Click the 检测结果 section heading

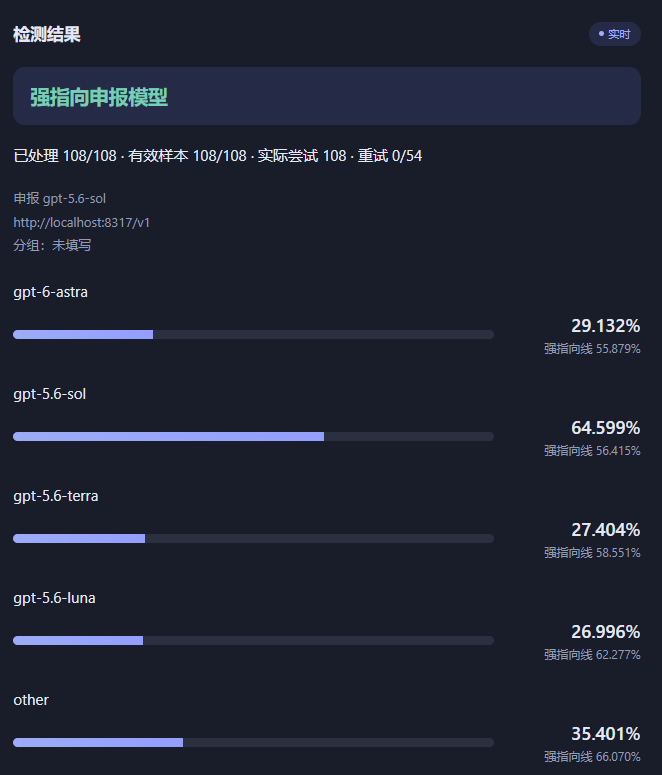coord(47,34)
